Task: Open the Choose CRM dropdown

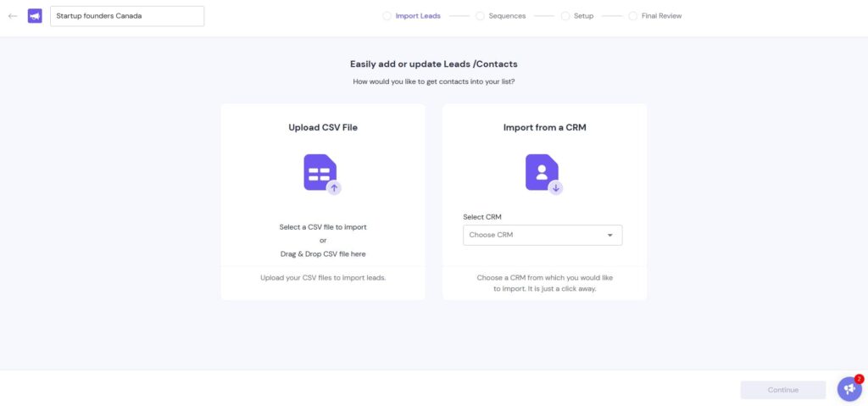Action: click(x=542, y=235)
